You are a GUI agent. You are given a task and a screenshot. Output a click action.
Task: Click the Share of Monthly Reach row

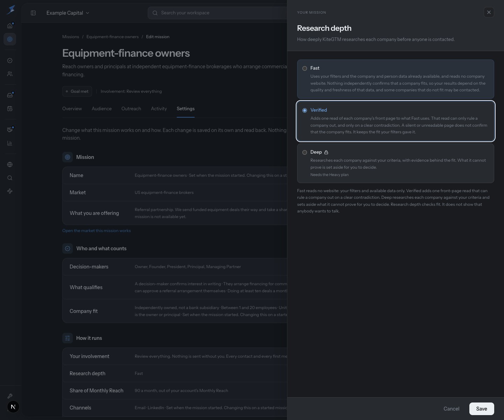point(175,391)
